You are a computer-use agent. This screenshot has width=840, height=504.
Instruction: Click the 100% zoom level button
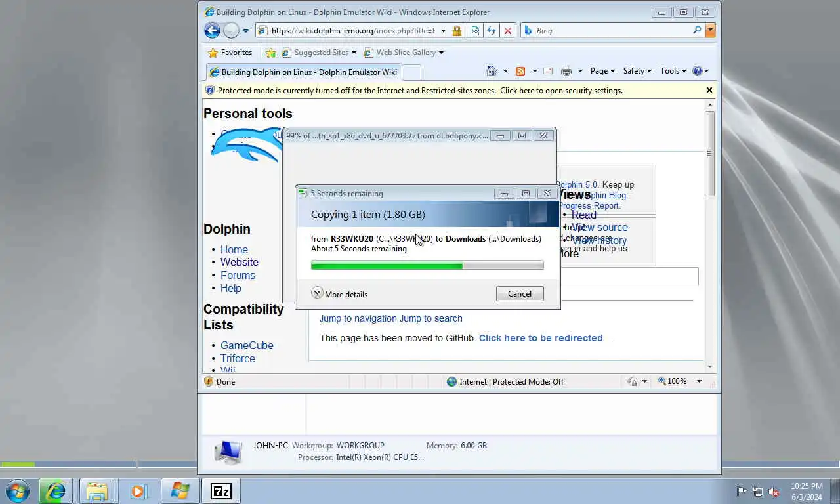[673, 381]
